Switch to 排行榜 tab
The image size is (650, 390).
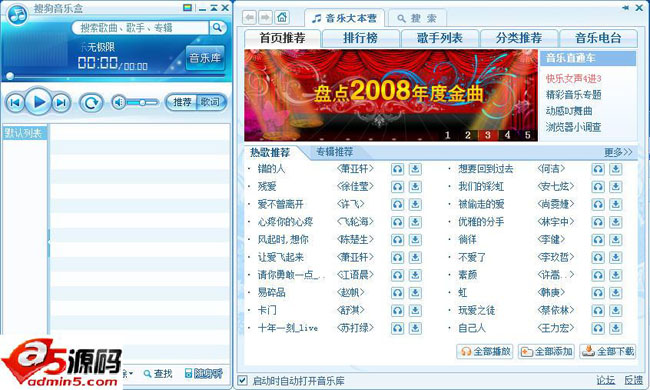360,38
